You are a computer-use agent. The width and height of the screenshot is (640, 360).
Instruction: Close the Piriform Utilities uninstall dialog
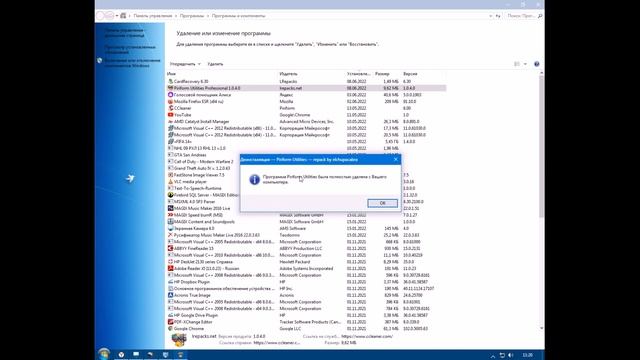click(396, 160)
